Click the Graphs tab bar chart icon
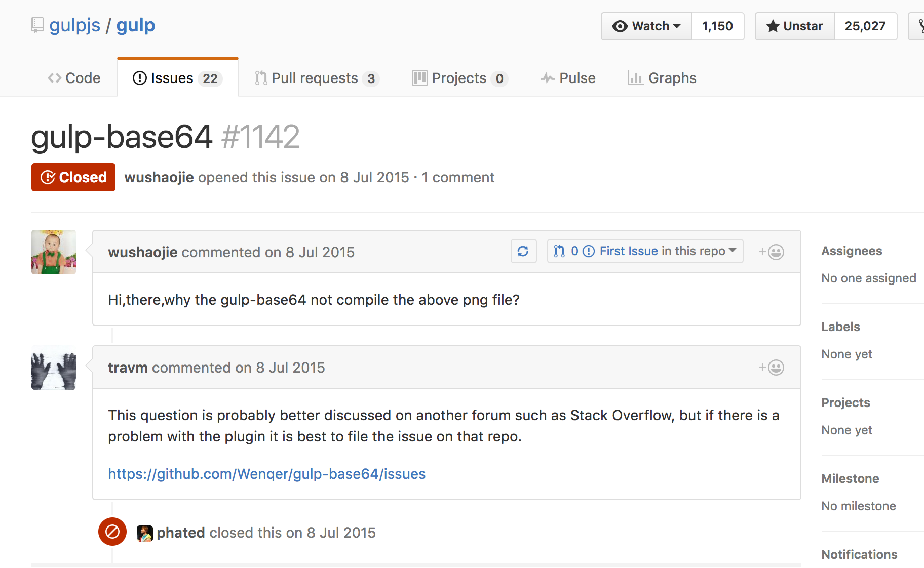The image size is (924, 568). [635, 77]
